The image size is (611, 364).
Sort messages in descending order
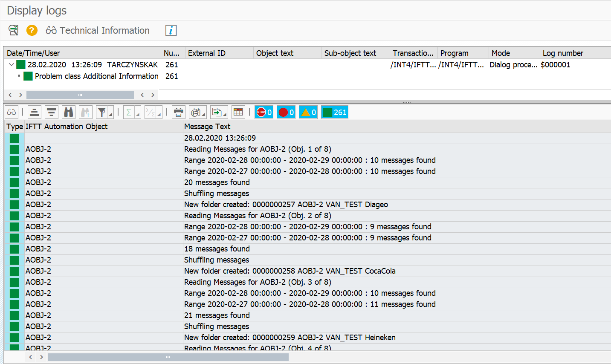click(x=52, y=113)
